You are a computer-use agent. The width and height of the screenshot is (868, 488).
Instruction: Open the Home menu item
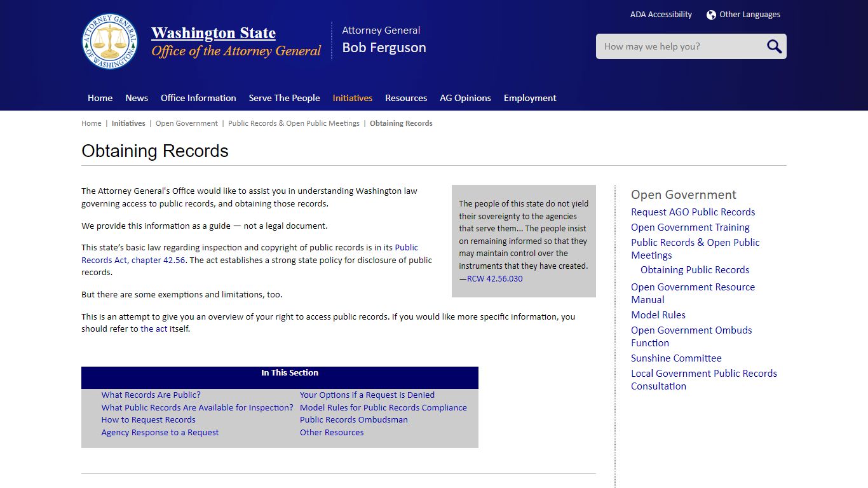click(x=100, y=98)
